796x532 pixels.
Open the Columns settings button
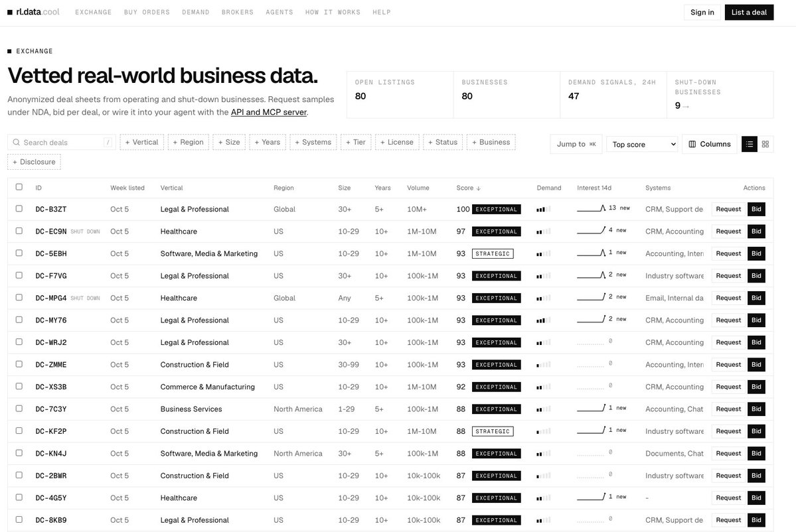tap(710, 144)
